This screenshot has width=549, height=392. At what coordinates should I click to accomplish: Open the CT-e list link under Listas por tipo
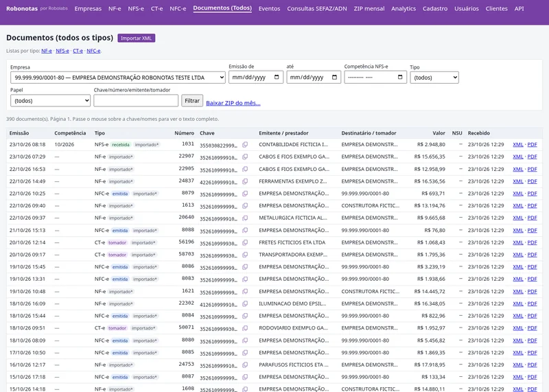pyautogui.click(x=78, y=51)
